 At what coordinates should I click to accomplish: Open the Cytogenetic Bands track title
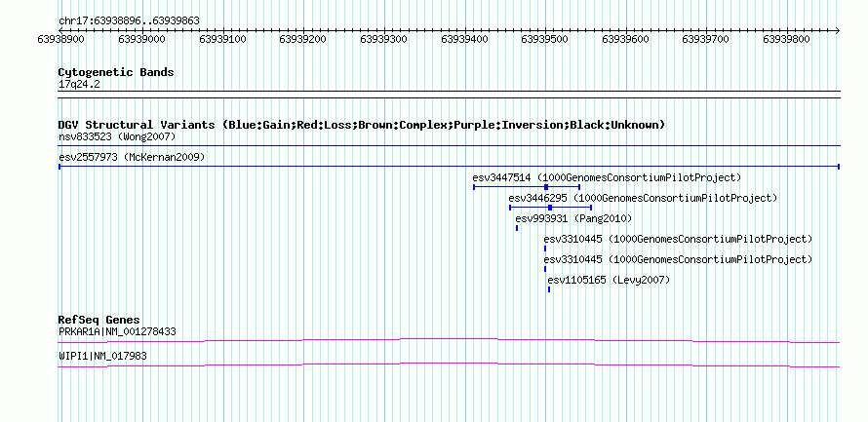click(x=116, y=72)
